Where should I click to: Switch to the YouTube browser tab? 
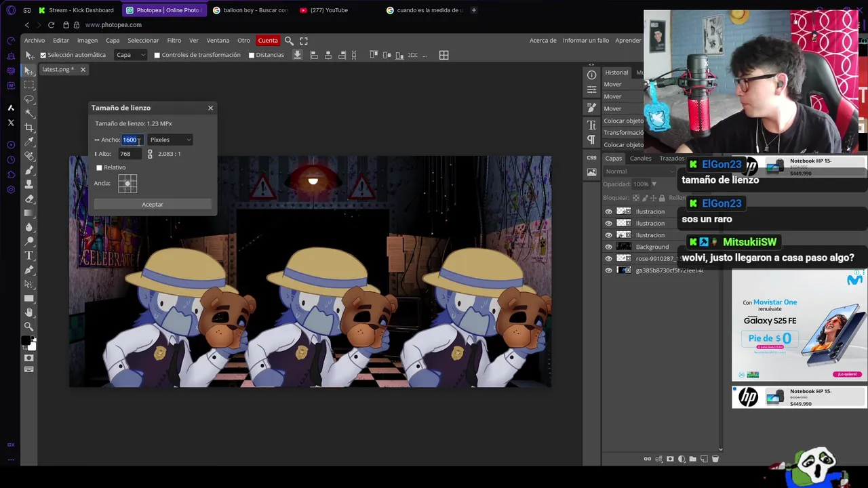click(x=329, y=10)
